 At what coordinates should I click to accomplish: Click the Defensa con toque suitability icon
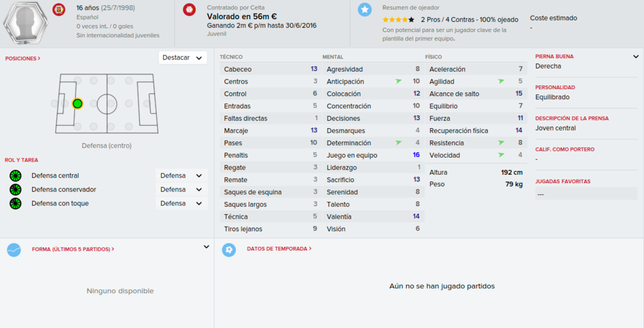click(16, 204)
